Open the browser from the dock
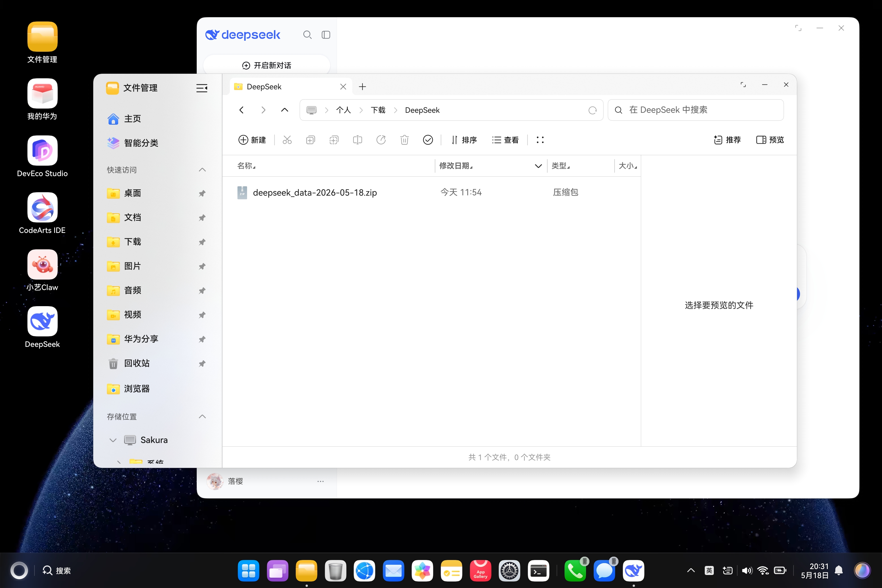 364,570
